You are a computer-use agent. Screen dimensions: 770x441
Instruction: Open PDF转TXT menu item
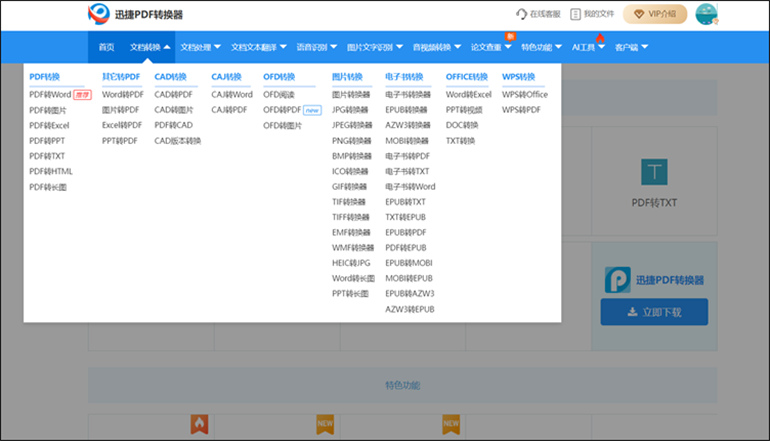click(x=47, y=156)
